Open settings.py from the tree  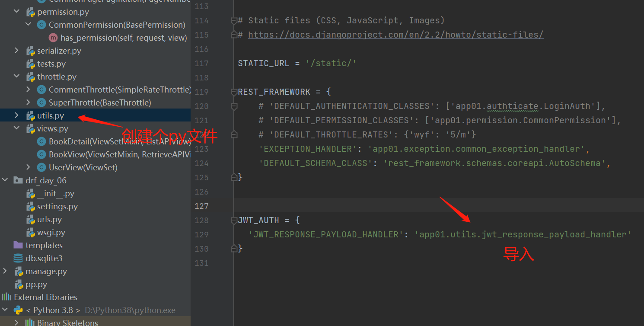coord(57,206)
